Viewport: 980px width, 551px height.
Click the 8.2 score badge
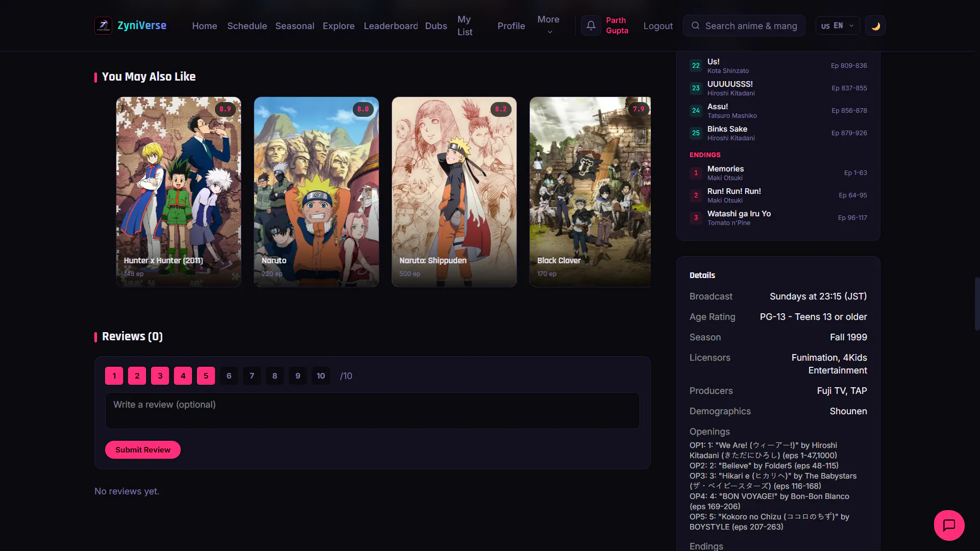501,109
